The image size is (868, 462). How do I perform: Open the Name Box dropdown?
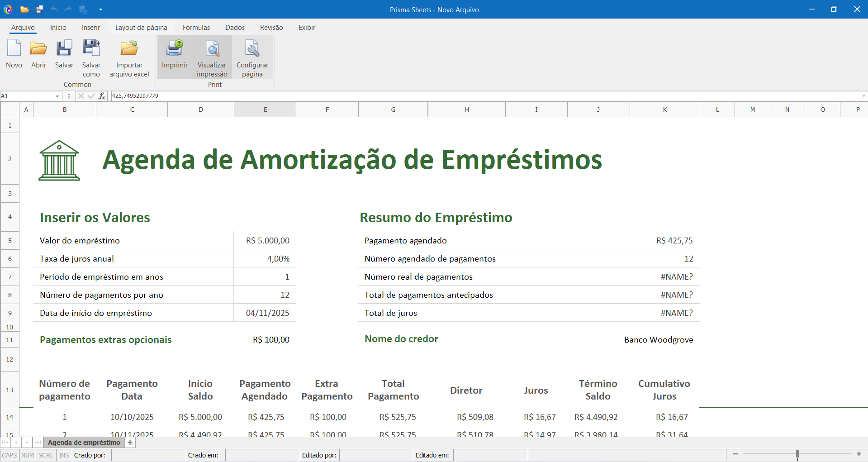(x=57, y=96)
